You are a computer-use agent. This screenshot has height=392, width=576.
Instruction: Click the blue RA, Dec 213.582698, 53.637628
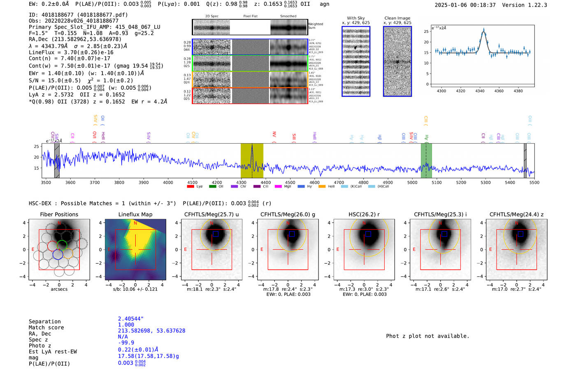pos(152,331)
